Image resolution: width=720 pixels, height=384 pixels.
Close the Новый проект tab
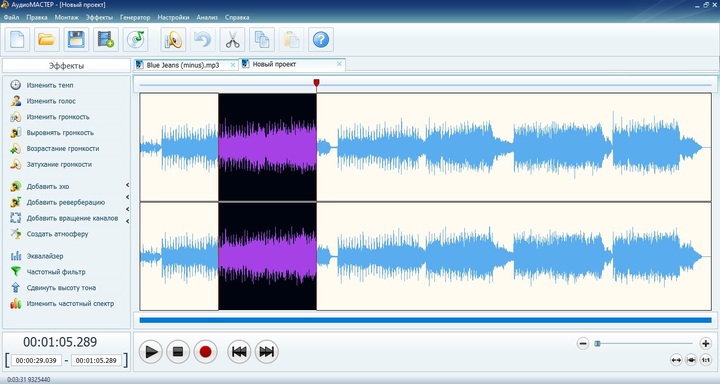click(x=339, y=64)
